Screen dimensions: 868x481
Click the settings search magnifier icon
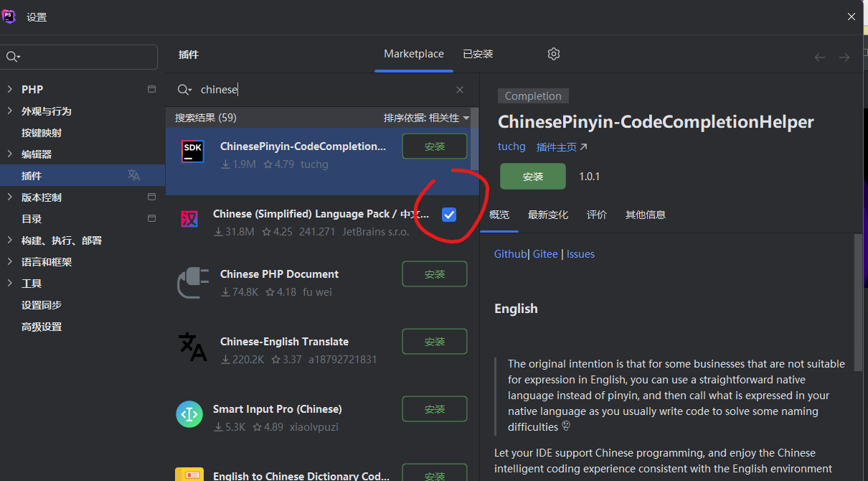(x=13, y=57)
